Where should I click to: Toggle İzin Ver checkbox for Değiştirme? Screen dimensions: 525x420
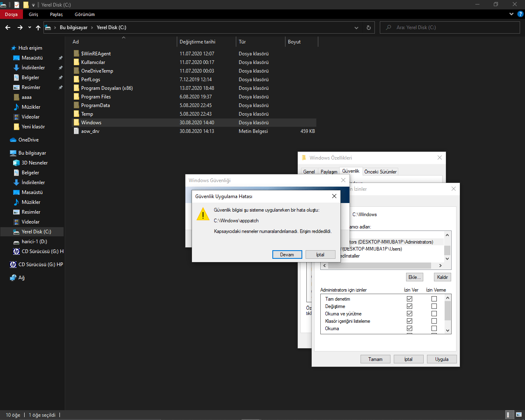[409, 306]
